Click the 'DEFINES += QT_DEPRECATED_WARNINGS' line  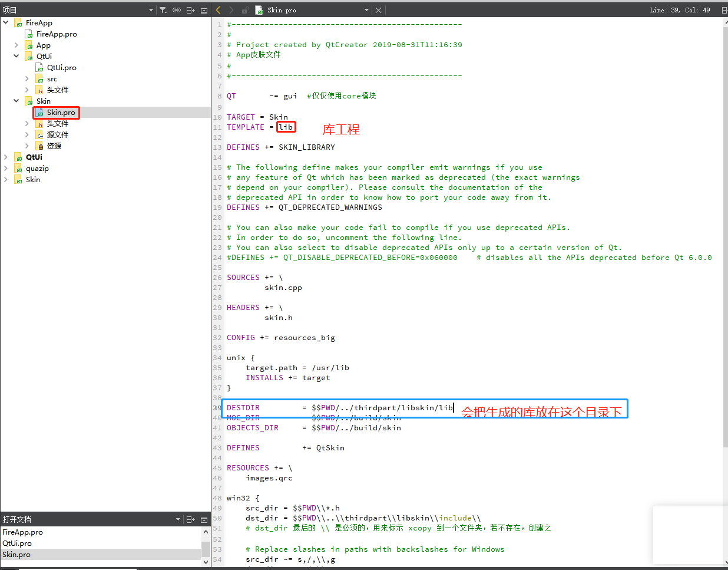pyautogui.click(x=305, y=207)
